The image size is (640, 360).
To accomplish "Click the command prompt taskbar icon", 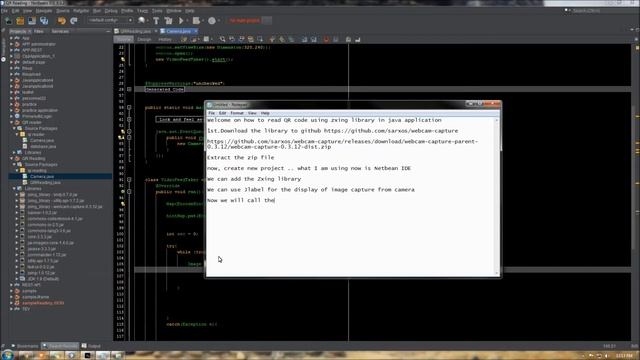I will (87, 356).
